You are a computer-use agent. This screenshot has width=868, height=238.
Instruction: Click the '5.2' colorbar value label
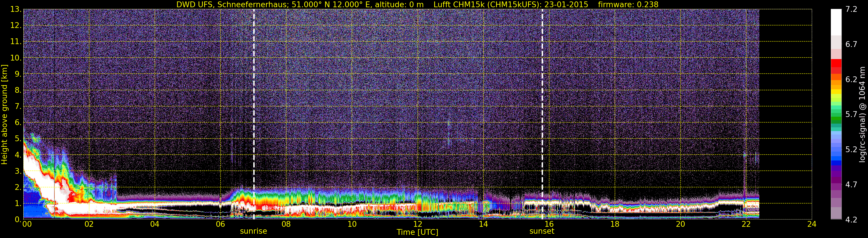point(851,149)
